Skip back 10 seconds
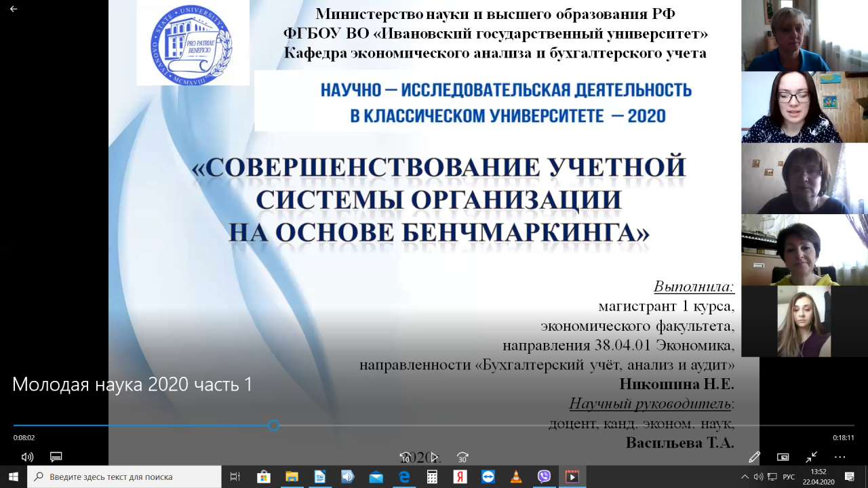 pos(405,457)
